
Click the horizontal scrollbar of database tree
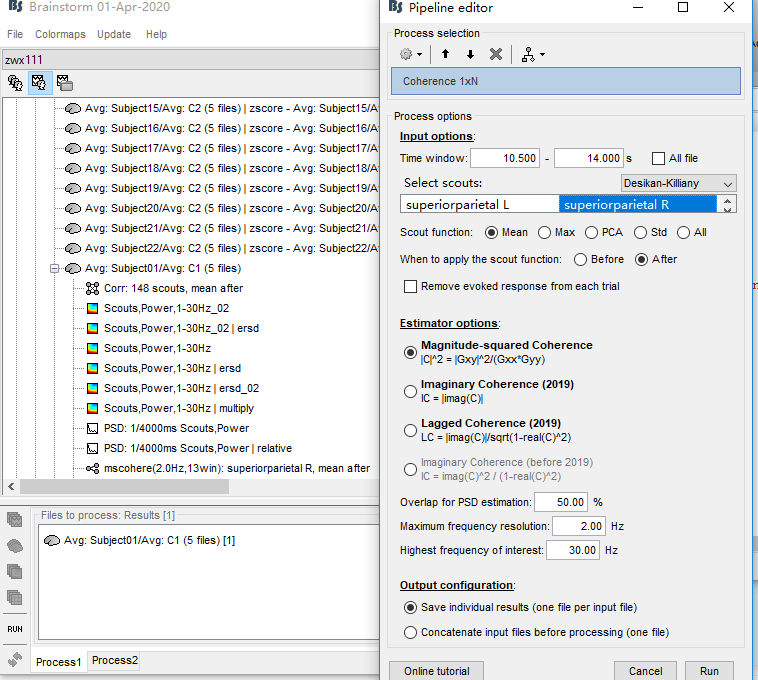[x=124, y=487]
